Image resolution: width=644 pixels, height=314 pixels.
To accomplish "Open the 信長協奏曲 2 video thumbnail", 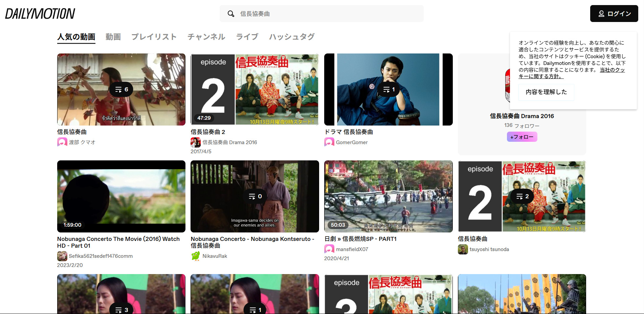I will (x=254, y=89).
